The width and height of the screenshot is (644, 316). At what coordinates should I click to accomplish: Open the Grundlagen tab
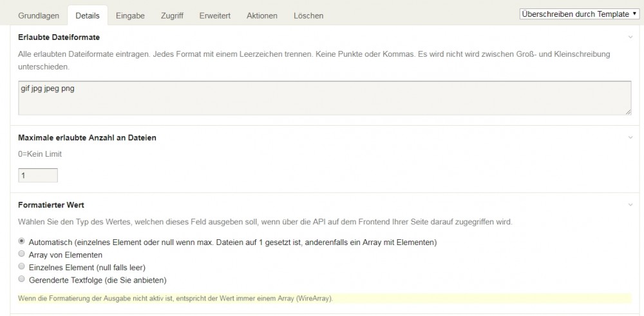click(39, 15)
